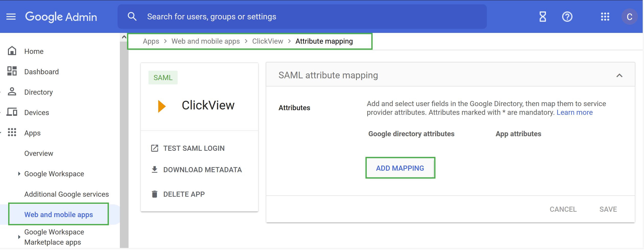644x250 pixels.
Task: Collapse the SAML attribute mapping panel
Action: click(x=619, y=76)
